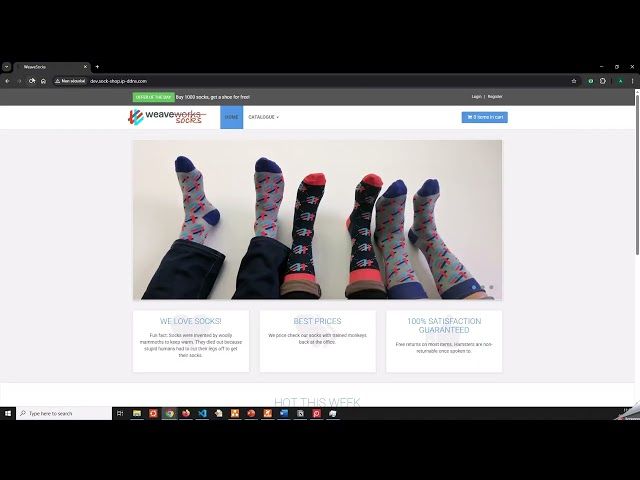Select the third carousel dot indicator
The height and width of the screenshot is (480, 640).
tap(491, 287)
